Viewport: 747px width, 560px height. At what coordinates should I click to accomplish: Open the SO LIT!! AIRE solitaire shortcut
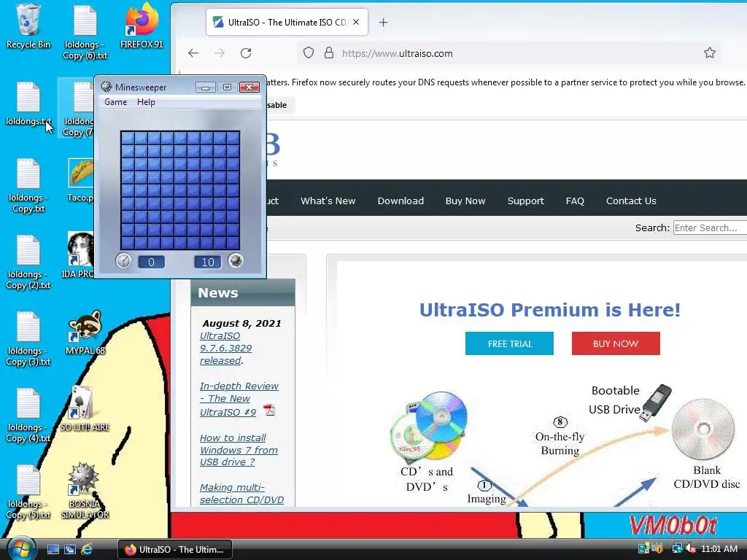pos(85,408)
